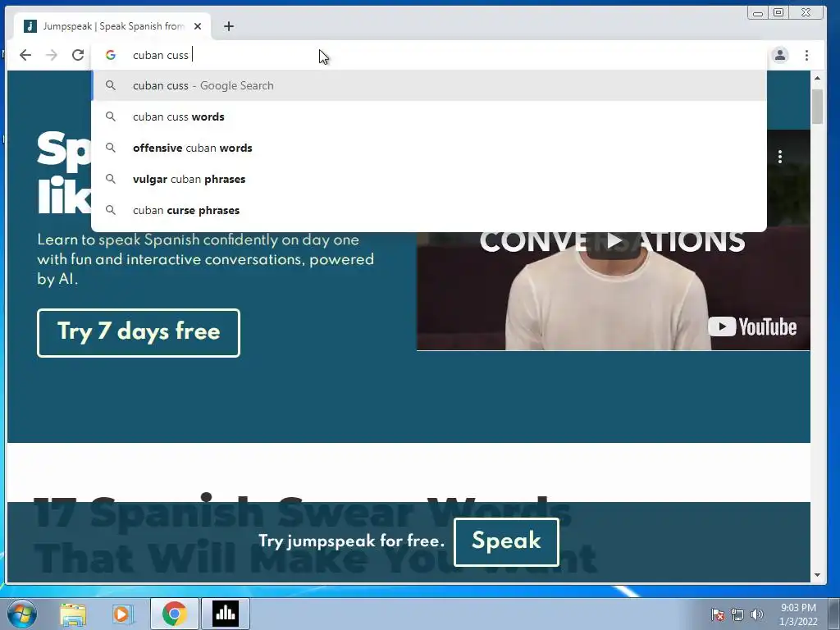Image resolution: width=840 pixels, height=630 pixels.
Task: Click the bar chart app in the taskbar
Action: click(x=226, y=614)
